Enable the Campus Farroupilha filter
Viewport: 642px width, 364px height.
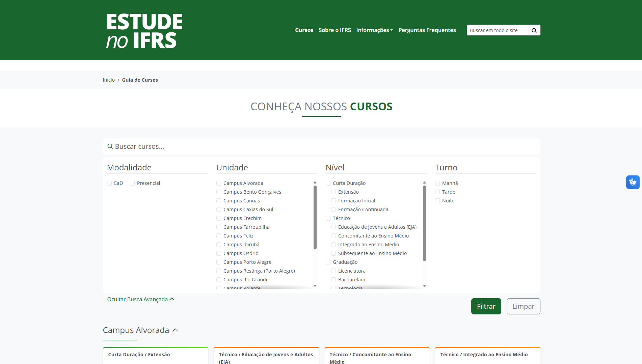click(219, 227)
